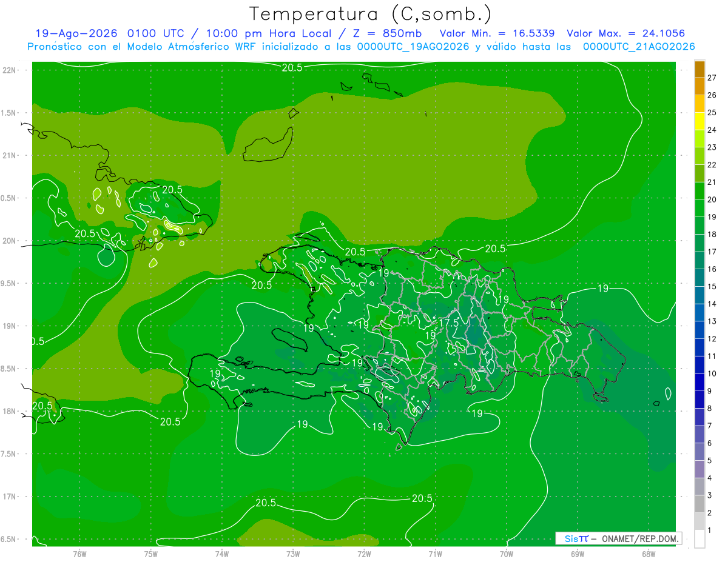Image resolution: width=728 pixels, height=562 pixels.
Task: Click the "3" label on the color bar
Action: (710, 495)
